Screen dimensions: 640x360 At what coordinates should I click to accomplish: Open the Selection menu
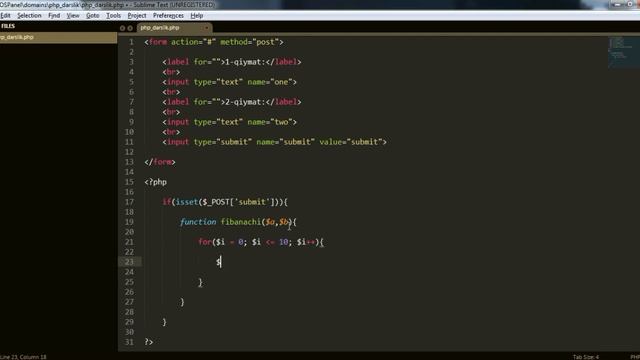click(x=29, y=16)
